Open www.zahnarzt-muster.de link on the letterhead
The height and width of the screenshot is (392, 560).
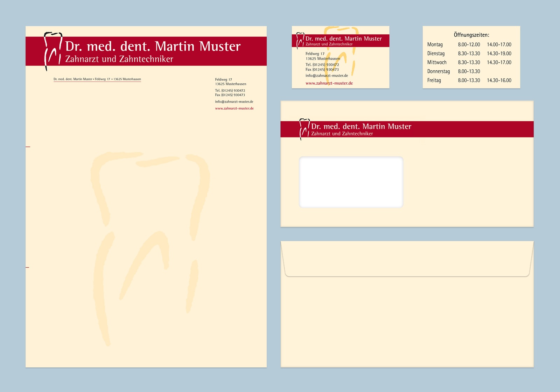(234, 108)
